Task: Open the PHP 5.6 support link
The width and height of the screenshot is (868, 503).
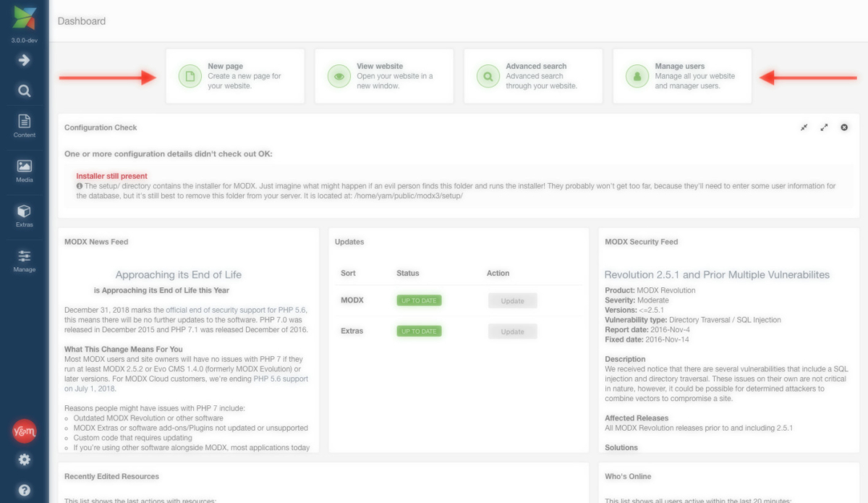Action: point(280,378)
